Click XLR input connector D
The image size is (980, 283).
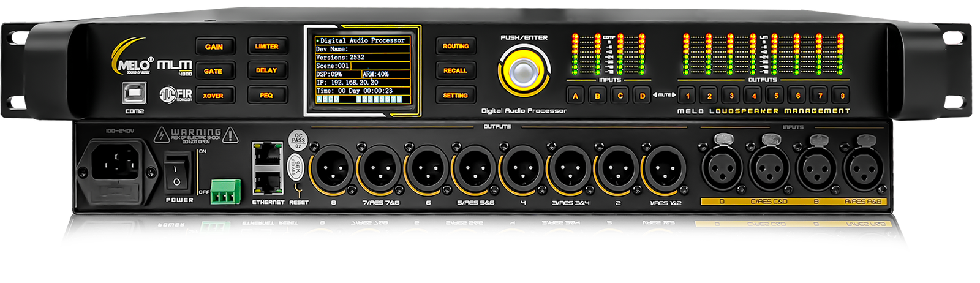[x=721, y=169]
